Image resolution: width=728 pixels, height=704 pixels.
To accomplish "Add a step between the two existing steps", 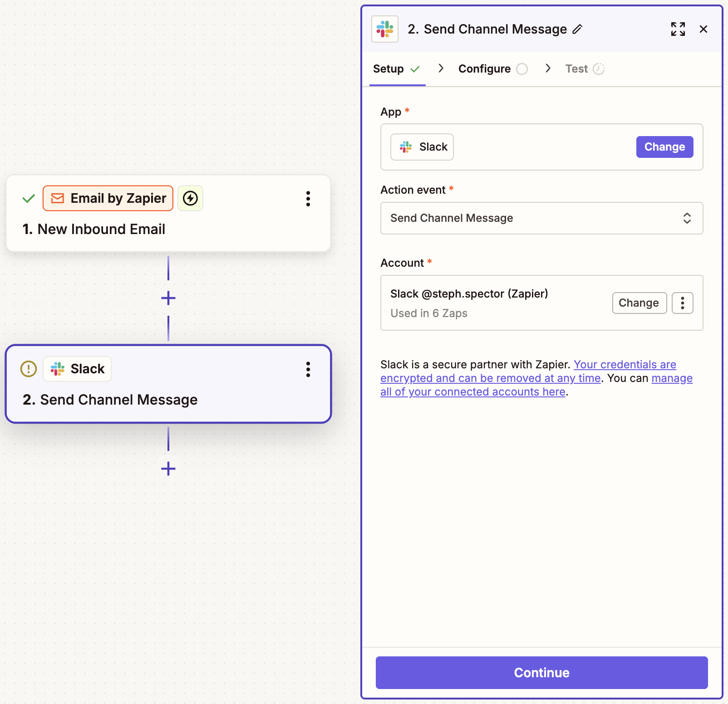I will 168,298.
